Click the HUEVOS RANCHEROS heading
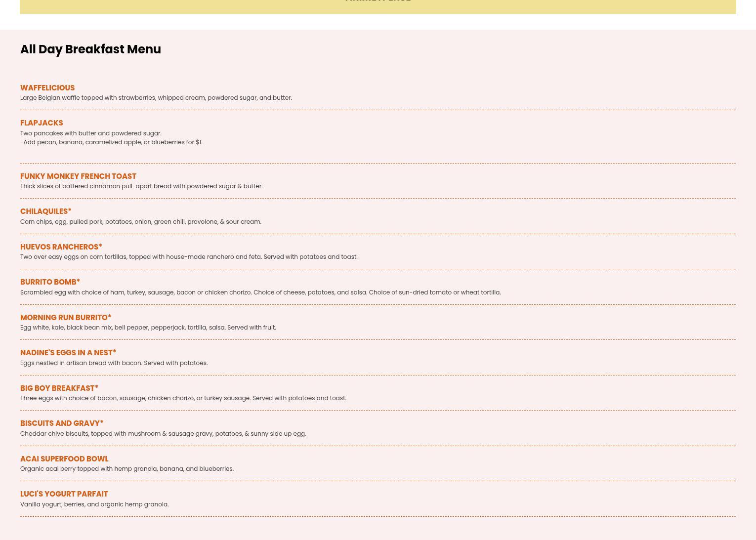Viewport: 756px width, 540px height. tap(61, 247)
